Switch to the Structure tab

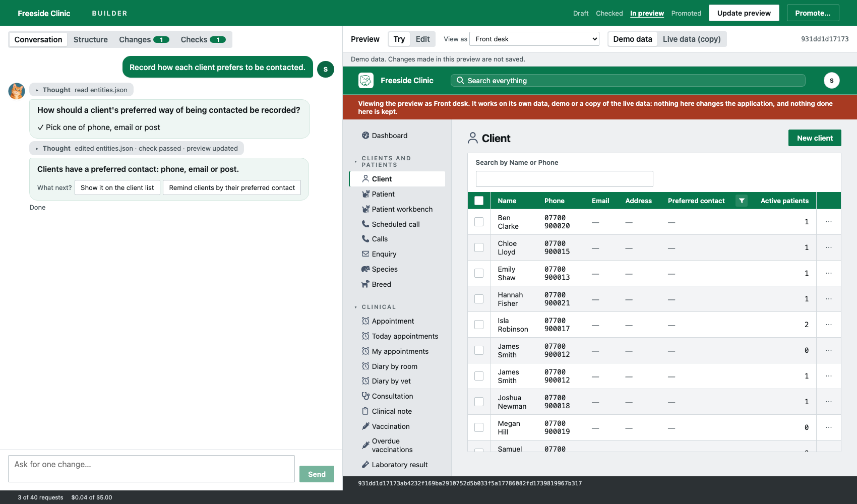[x=91, y=40]
